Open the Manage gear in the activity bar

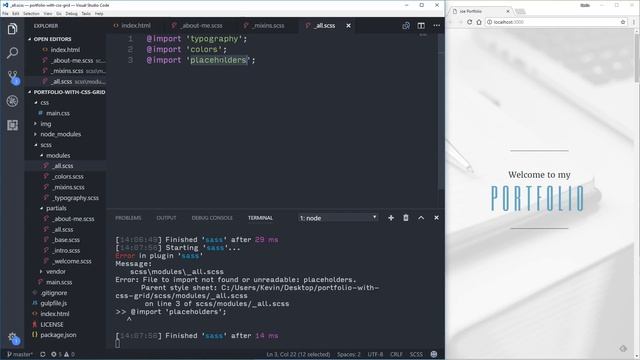click(12, 338)
